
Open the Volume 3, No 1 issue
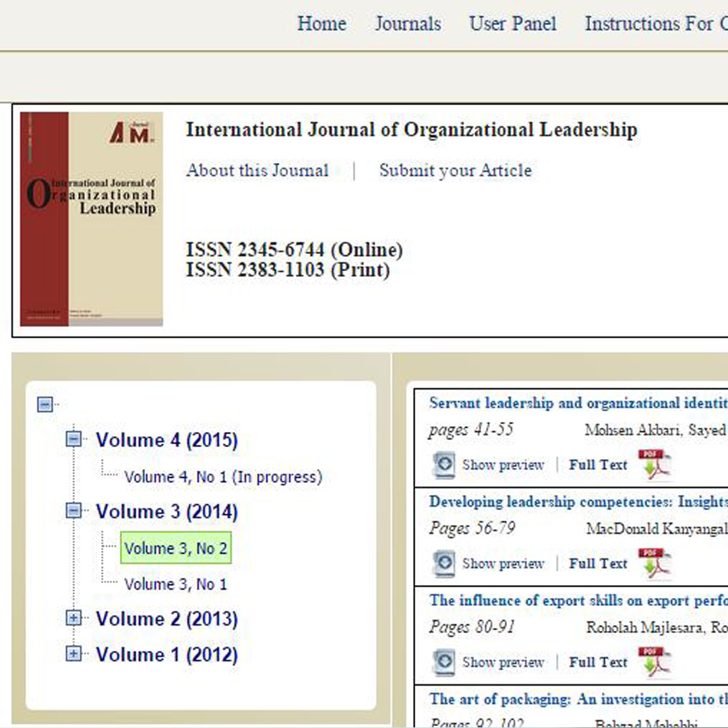[176, 584]
